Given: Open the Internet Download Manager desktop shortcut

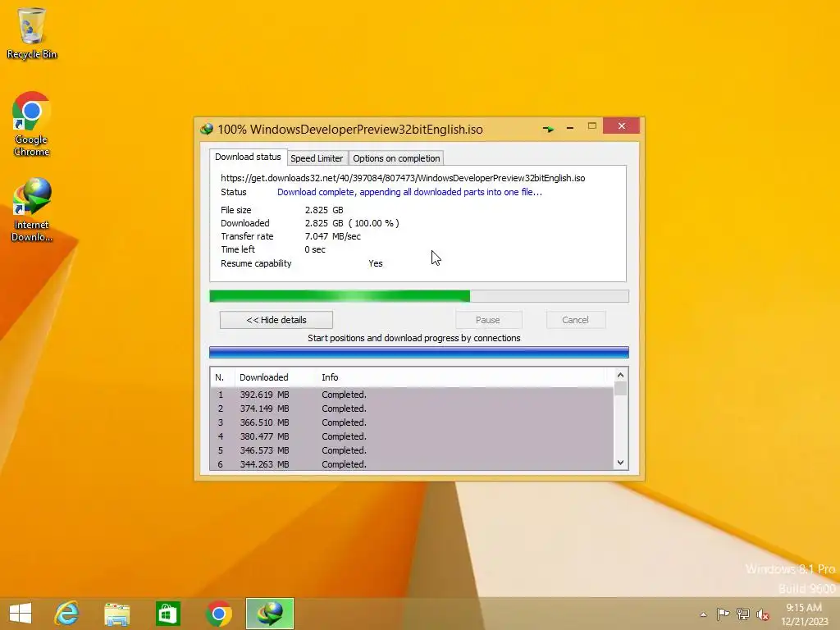Looking at the screenshot, I should (x=31, y=209).
